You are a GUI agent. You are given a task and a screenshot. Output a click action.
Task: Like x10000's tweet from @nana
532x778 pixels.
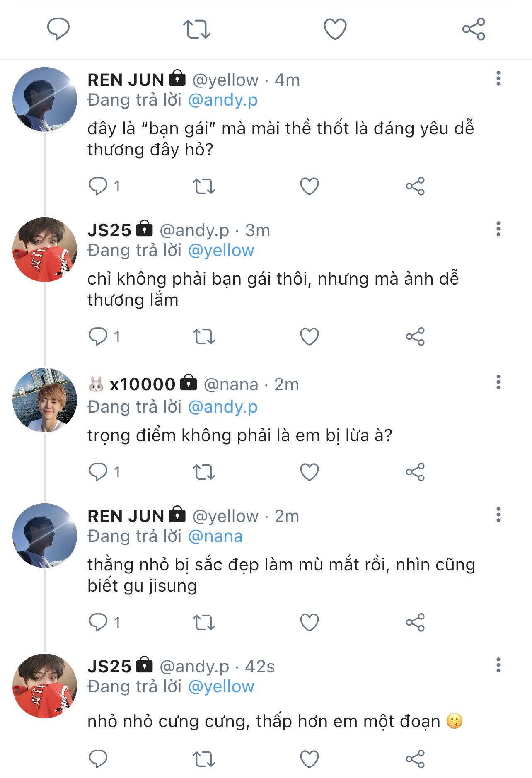310,472
